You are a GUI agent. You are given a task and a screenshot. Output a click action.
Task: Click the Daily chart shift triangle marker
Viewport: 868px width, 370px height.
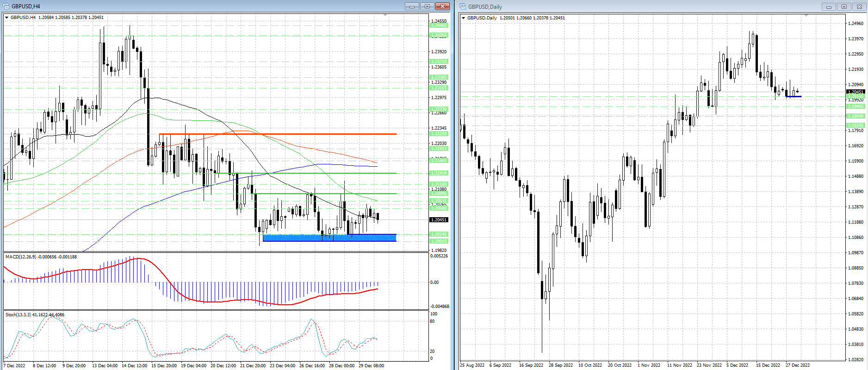pyautogui.click(x=806, y=16)
